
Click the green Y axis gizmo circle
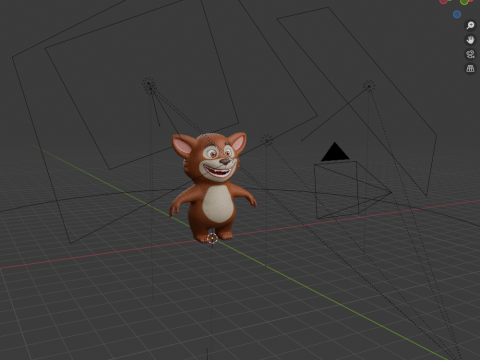pyautogui.click(x=464, y=2)
